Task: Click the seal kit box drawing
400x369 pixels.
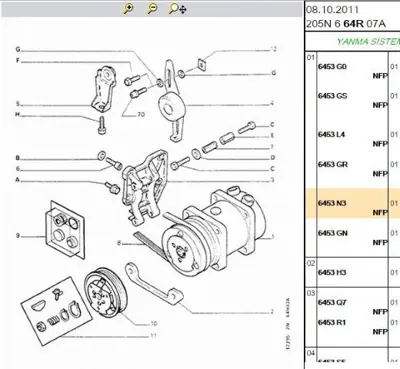Action: click(65, 230)
